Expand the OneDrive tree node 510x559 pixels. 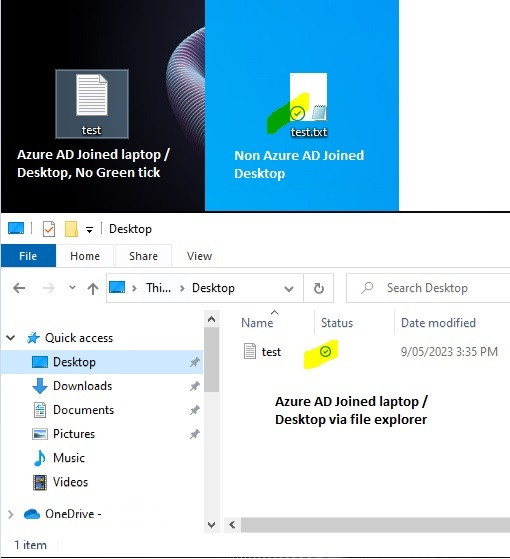10,514
